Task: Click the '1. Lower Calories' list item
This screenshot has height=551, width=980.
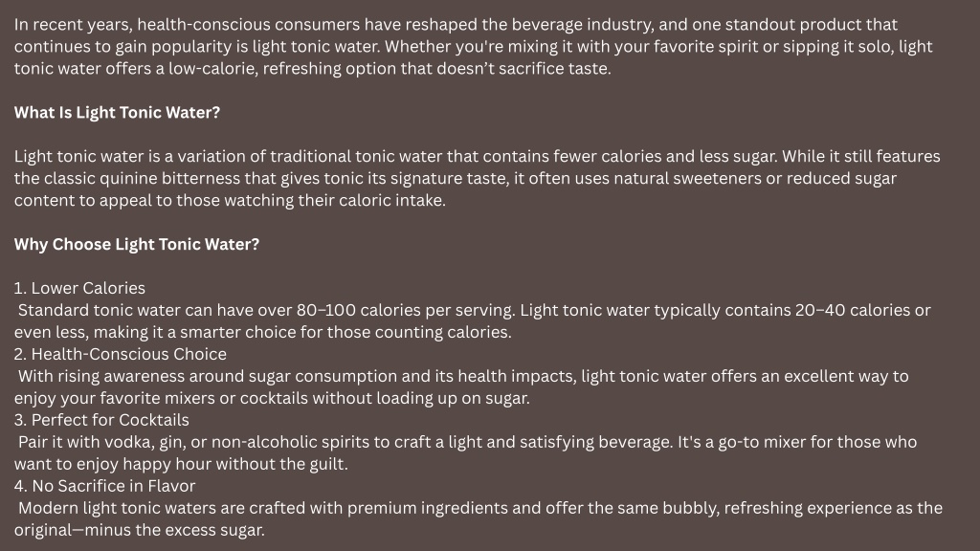Action: (79, 288)
